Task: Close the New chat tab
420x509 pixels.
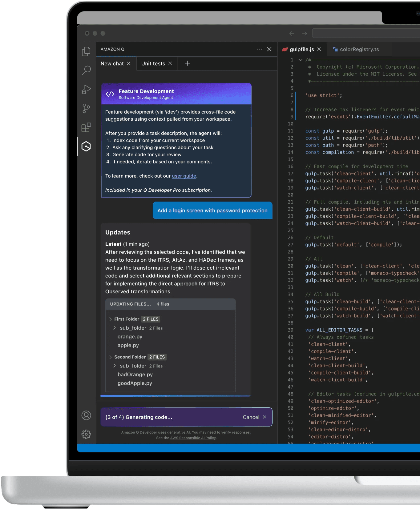Action: (129, 63)
